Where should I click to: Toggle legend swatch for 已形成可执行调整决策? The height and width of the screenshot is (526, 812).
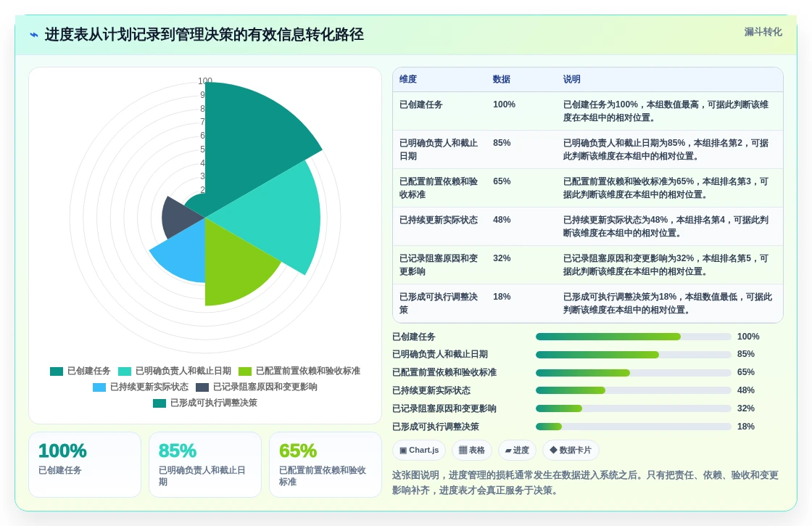159,403
